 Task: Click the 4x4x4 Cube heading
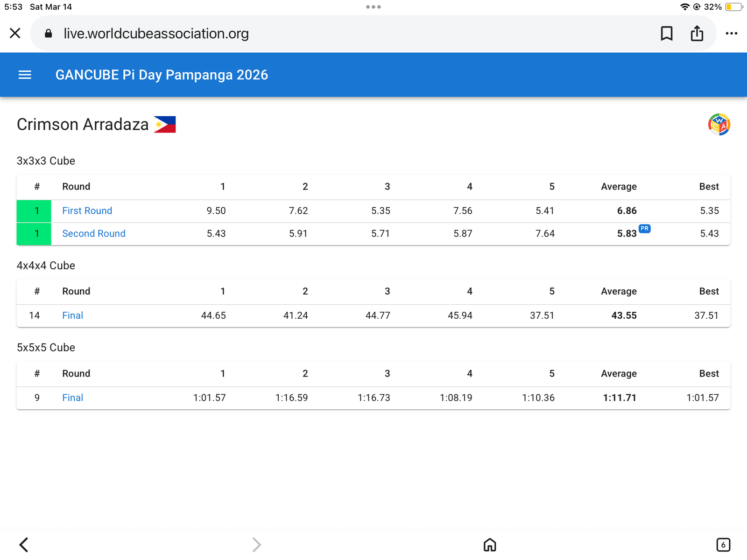pyautogui.click(x=46, y=266)
